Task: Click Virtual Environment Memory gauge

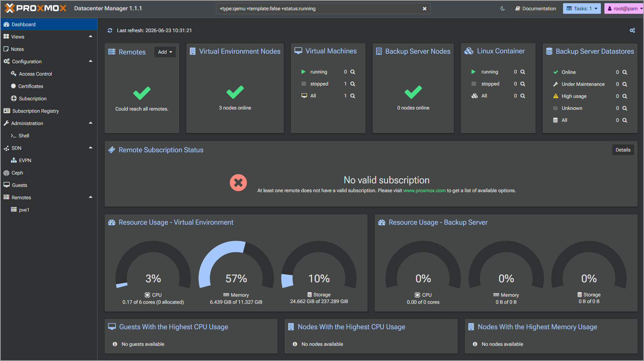Action: pyautogui.click(x=236, y=265)
